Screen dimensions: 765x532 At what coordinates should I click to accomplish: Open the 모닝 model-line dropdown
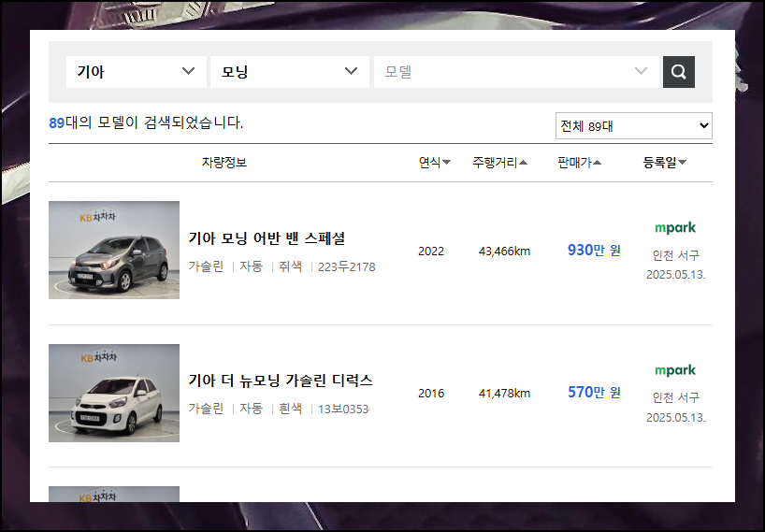(289, 72)
